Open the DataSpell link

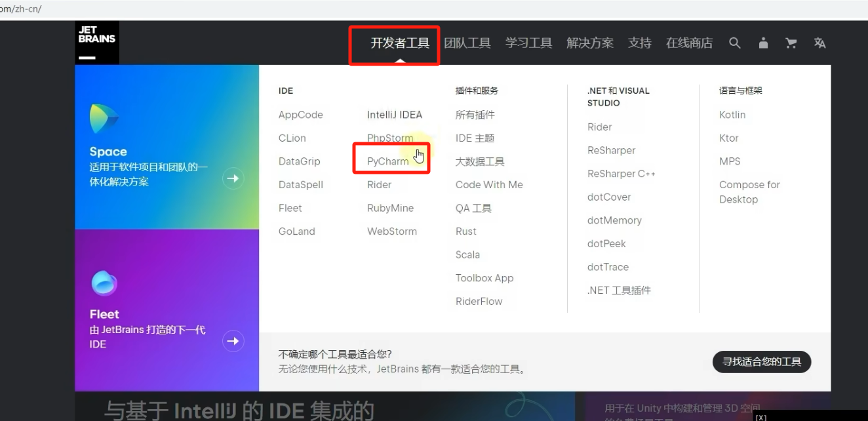[x=301, y=185]
